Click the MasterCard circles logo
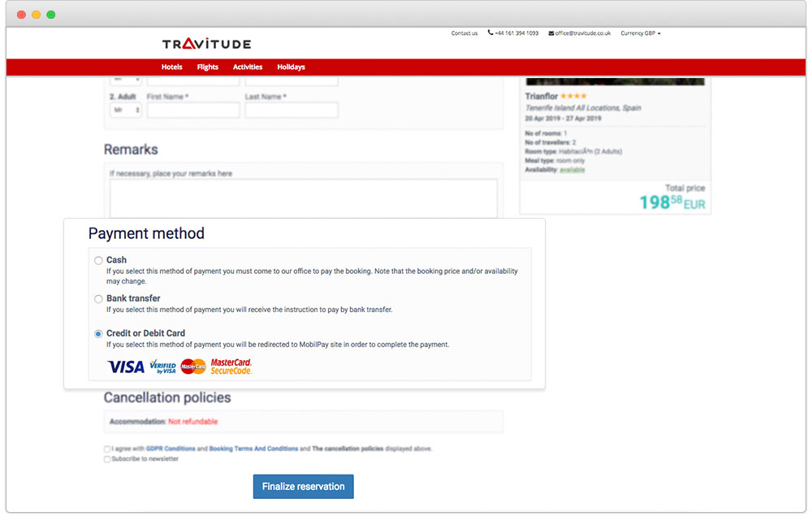The width and height of the screenshot is (812, 525). [193, 367]
